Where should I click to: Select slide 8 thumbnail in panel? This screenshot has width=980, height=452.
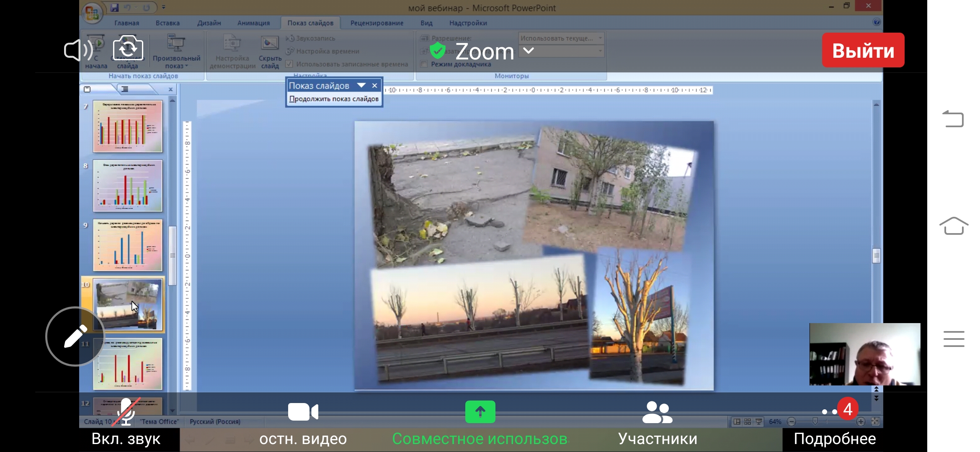(127, 186)
